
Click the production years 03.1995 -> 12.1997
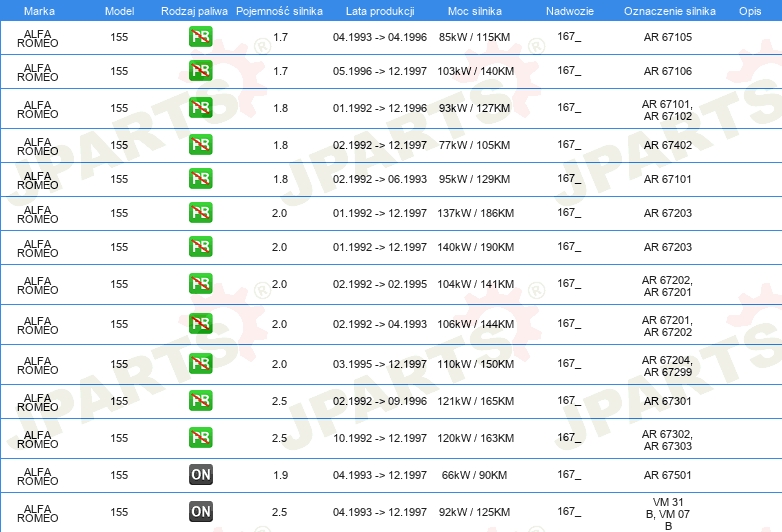380,364
